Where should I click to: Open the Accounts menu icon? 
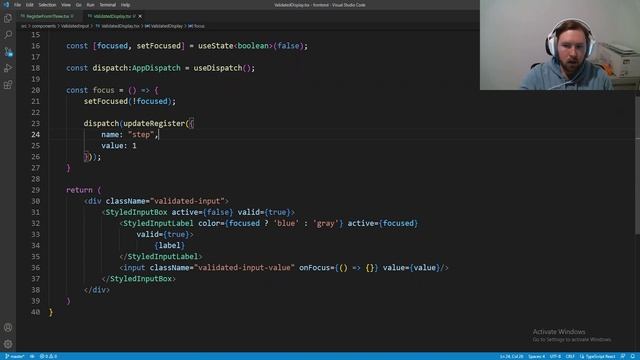(x=8, y=327)
